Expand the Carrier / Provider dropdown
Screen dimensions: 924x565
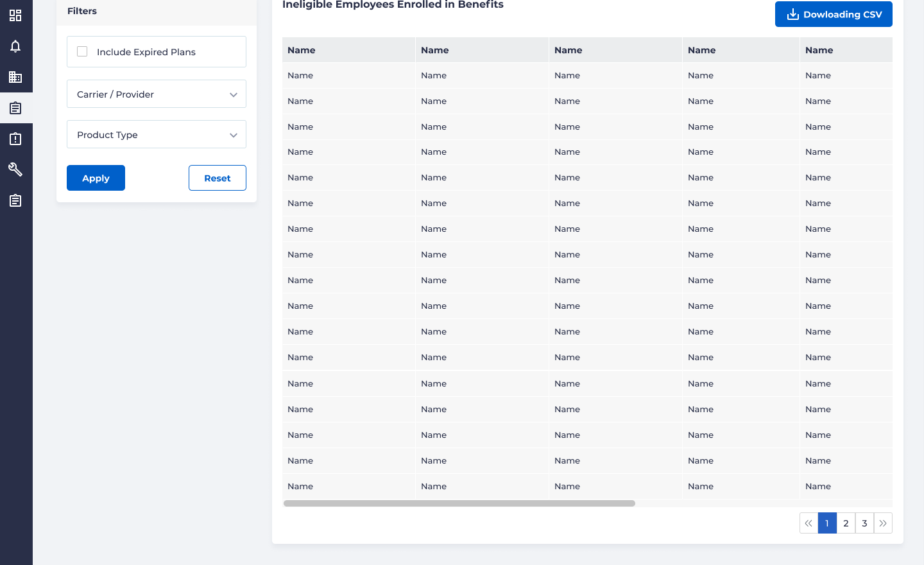pyautogui.click(x=157, y=94)
